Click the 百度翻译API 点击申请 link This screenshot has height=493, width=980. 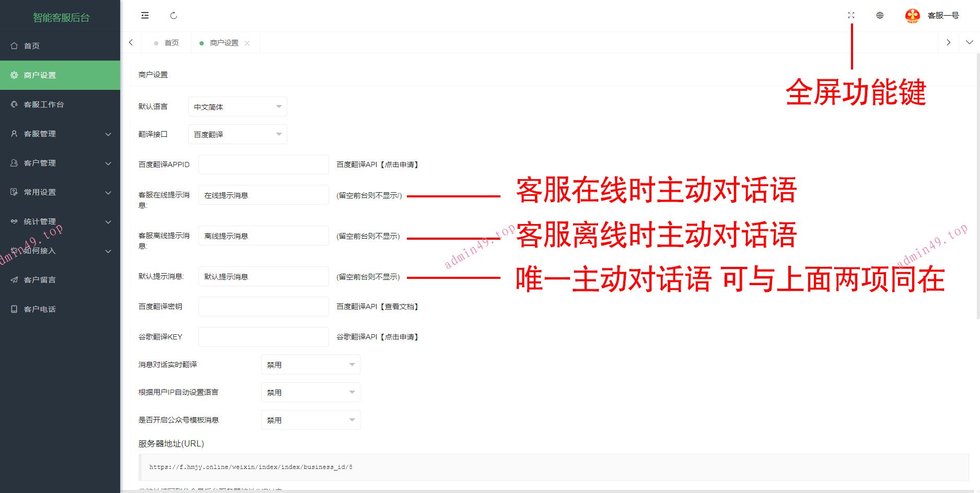(x=400, y=165)
